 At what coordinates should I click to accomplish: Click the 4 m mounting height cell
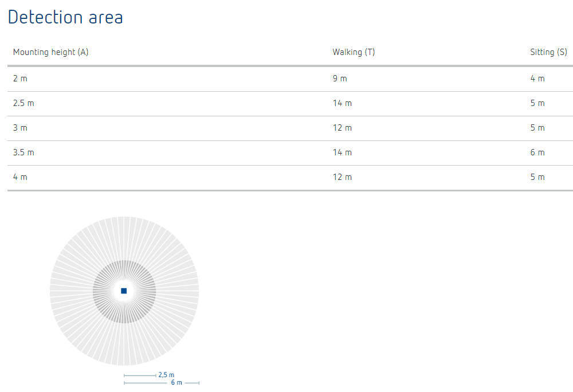pyautogui.click(x=20, y=177)
